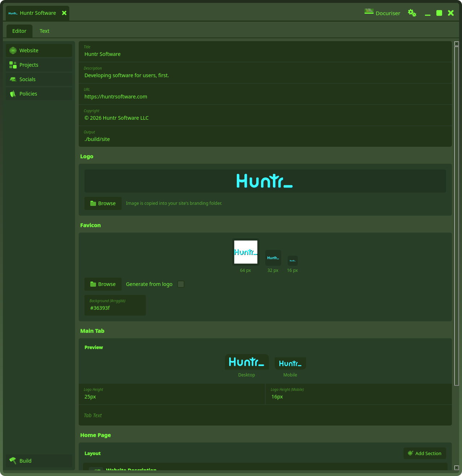Screen dimensions: 462x476
Task: Minimize the Docuriser window
Action: tap(428, 14)
